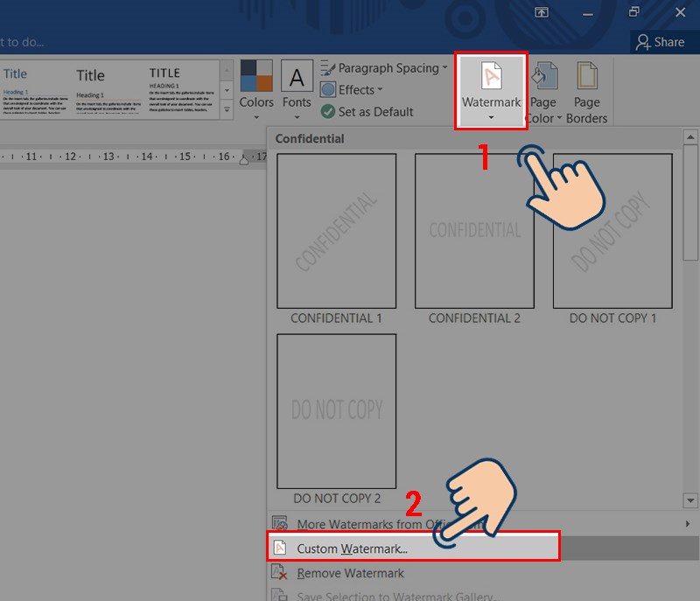The height and width of the screenshot is (601, 700).
Task: Click the Confidential section header
Action: [x=310, y=139]
